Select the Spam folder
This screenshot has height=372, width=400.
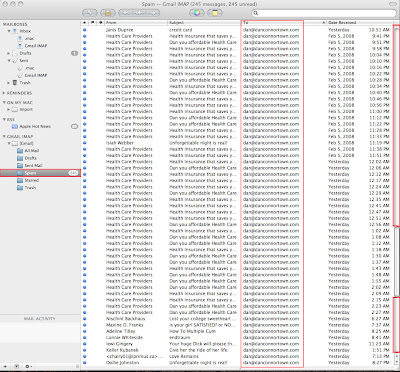pos(40,173)
